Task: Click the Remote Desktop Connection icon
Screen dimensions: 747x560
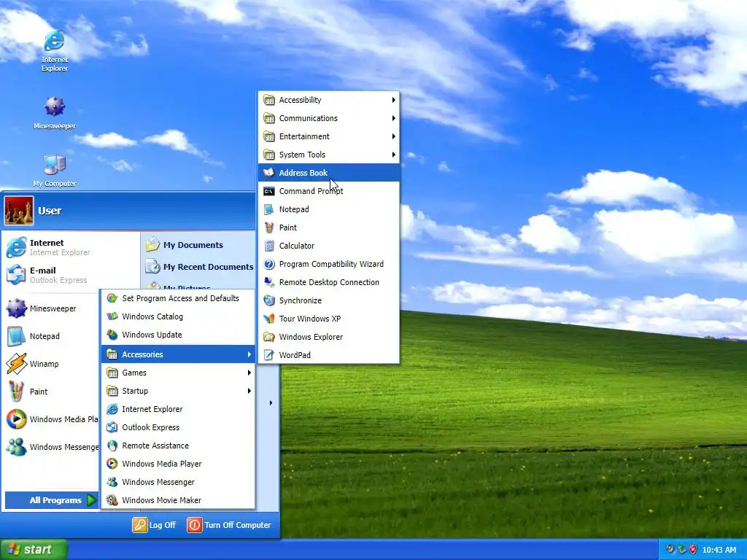Action: pos(269,282)
